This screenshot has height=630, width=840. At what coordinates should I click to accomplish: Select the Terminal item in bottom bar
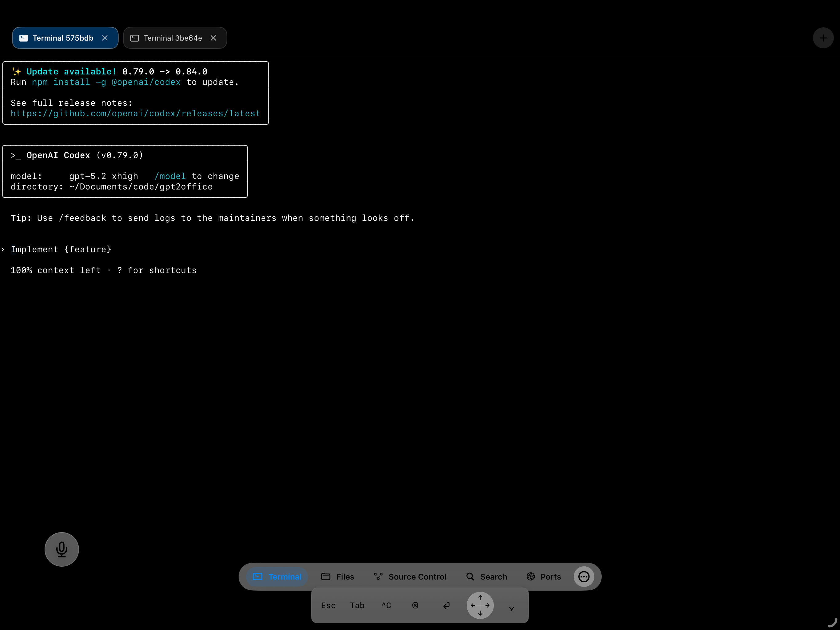point(277,577)
